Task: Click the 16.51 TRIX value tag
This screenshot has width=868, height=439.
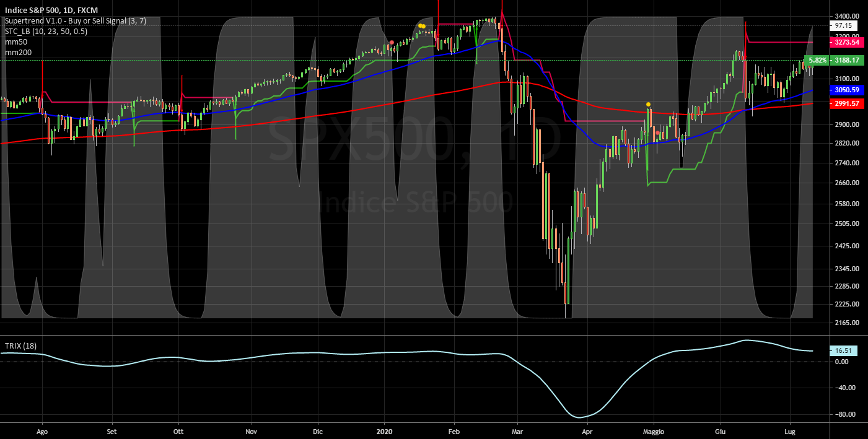Action: click(843, 350)
